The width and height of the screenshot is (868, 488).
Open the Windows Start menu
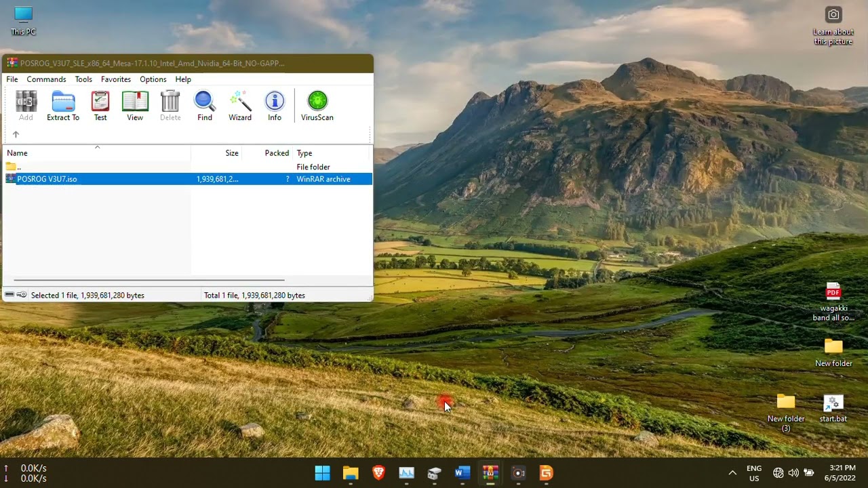click(323, 473)
